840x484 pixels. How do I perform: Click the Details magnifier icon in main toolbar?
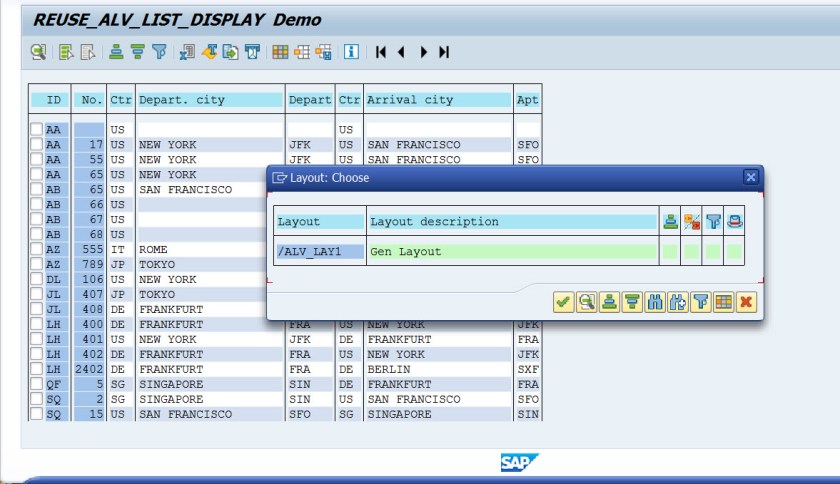point(37,52)
